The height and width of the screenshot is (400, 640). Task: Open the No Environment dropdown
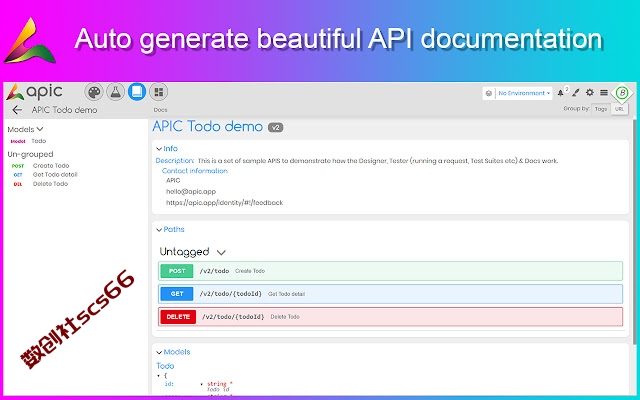tap(524, 93)
